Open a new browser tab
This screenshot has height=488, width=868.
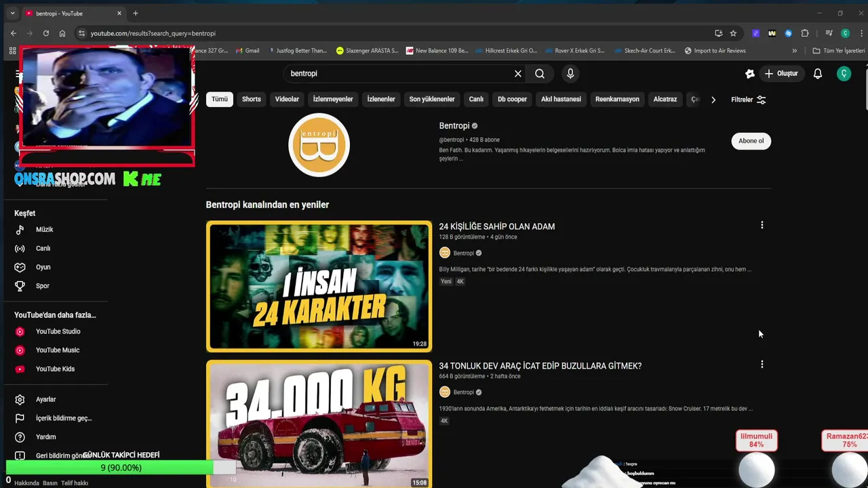coord(136,13)
